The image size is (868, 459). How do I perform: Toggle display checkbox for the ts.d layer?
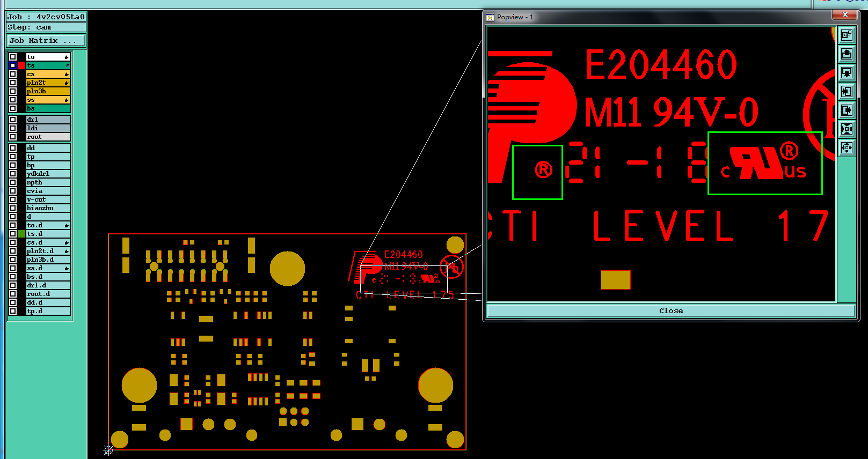pos(13,234)
